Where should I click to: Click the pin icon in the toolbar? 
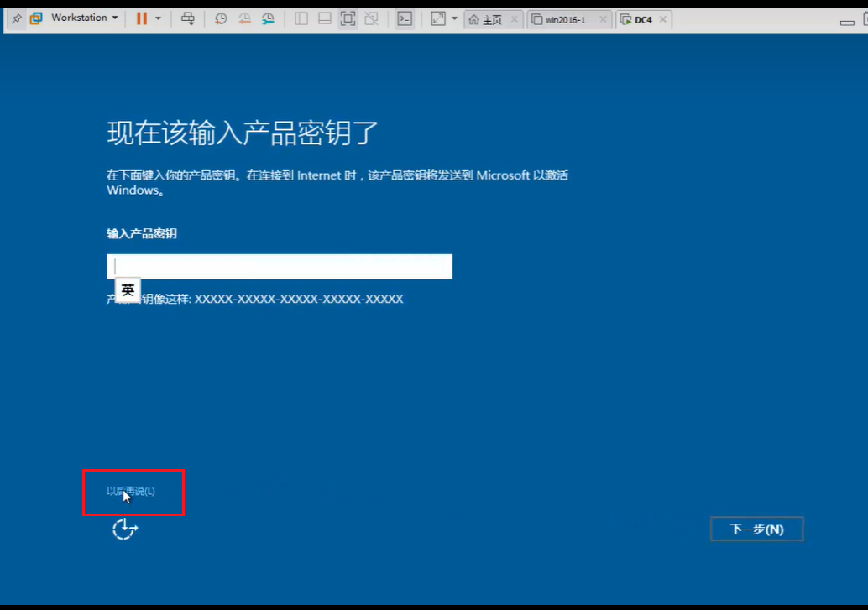16,18
